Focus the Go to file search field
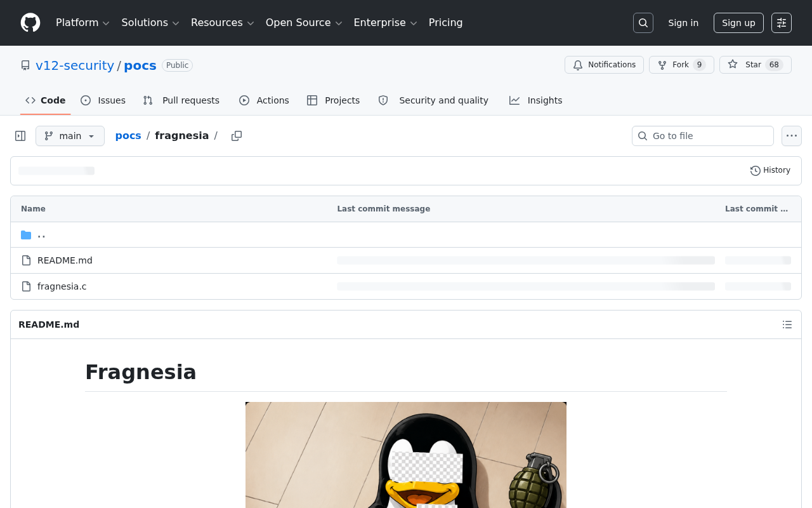Screen dimensions: 812x508 (x=703, y=136)
